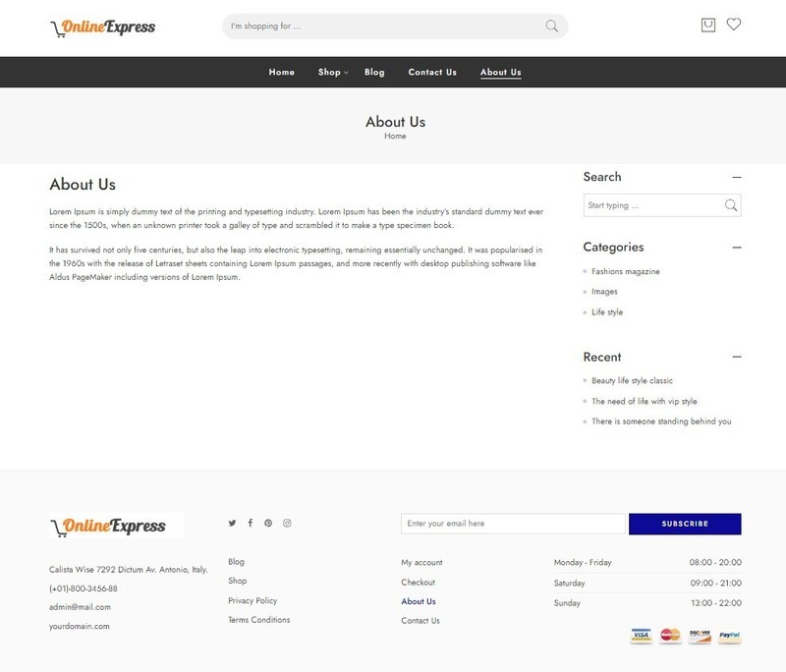The image size is (786, 672).
Task: Open the footer Blog link
Action: (236, 562)
